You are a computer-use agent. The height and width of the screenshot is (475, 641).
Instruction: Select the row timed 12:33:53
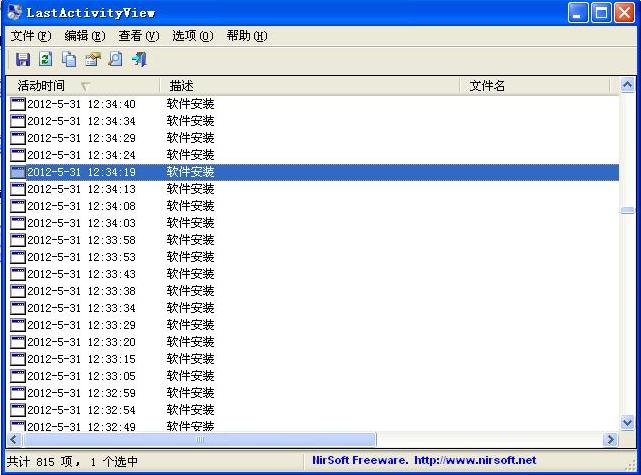[x=314, y=257]
